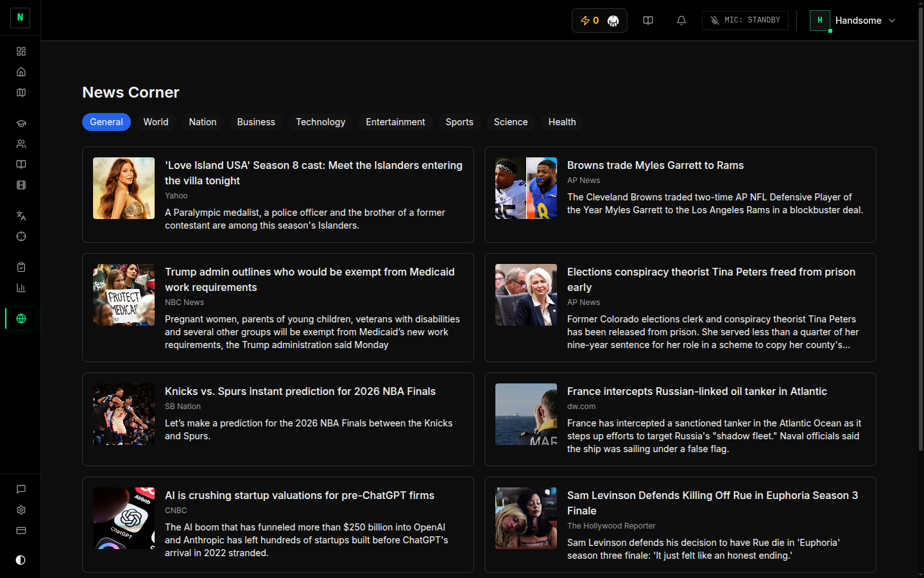The width and height of the screenshot is (924, 578).
Task: Open the folded map icon in the sidebar
Action: click(21, 92)
